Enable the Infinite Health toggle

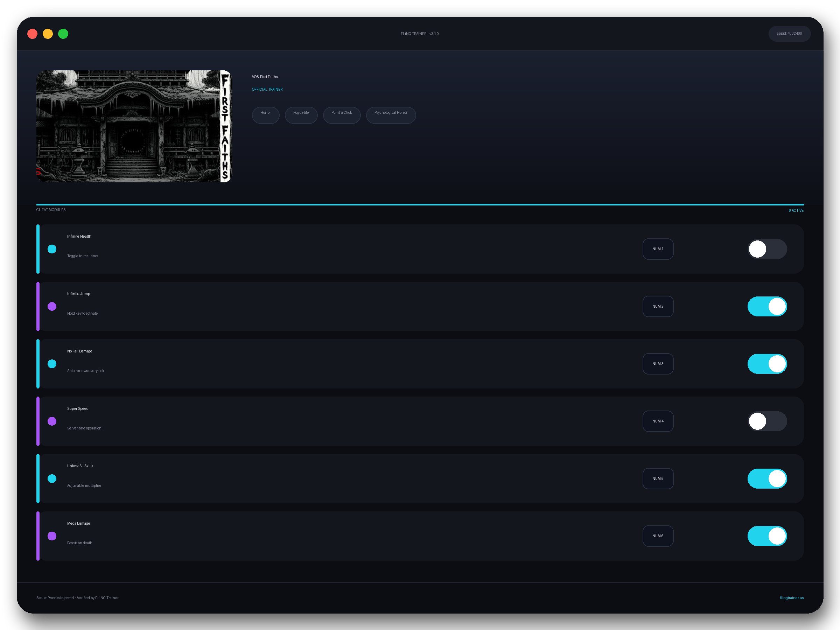pos(767,249)
